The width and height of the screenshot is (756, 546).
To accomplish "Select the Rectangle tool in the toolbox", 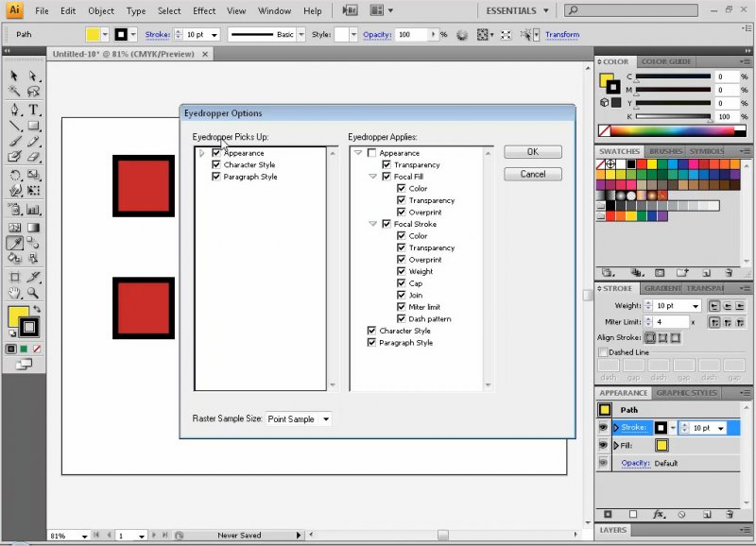I will coord(33,126).
